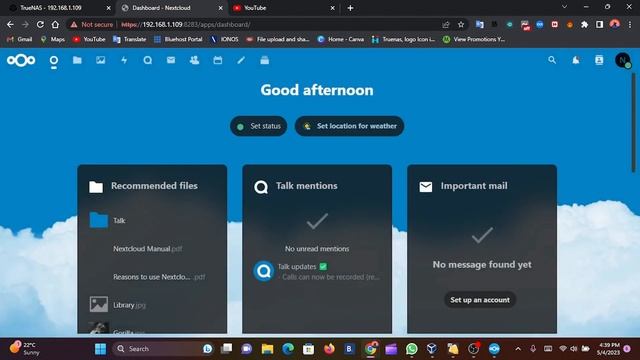640x360 pixels.
Task: Go back in browser history
Action: [x=10, y=24]
